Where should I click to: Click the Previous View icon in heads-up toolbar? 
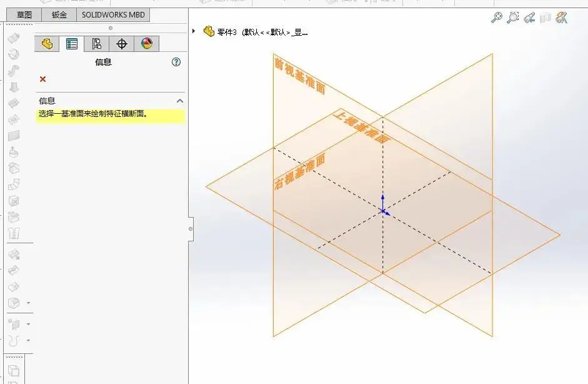(528, 18)
